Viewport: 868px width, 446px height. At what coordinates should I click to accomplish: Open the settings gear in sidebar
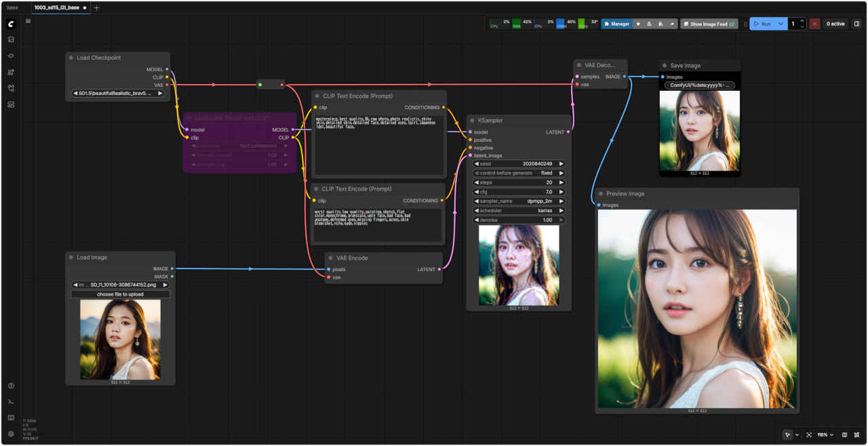11,434
